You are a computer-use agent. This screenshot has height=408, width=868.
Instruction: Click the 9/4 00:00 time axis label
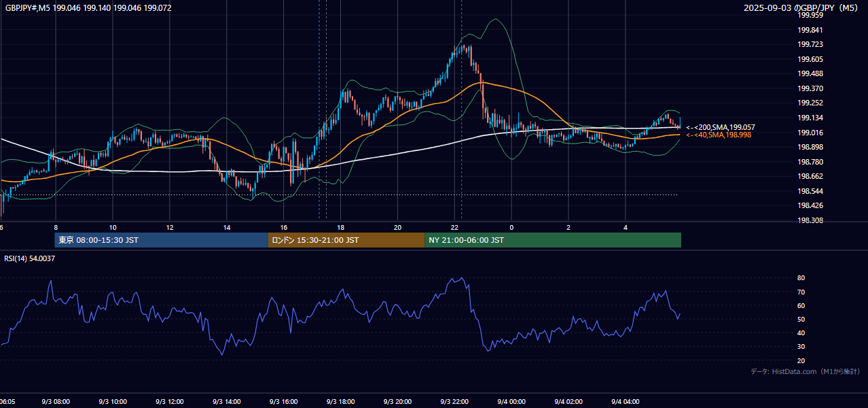512,402
